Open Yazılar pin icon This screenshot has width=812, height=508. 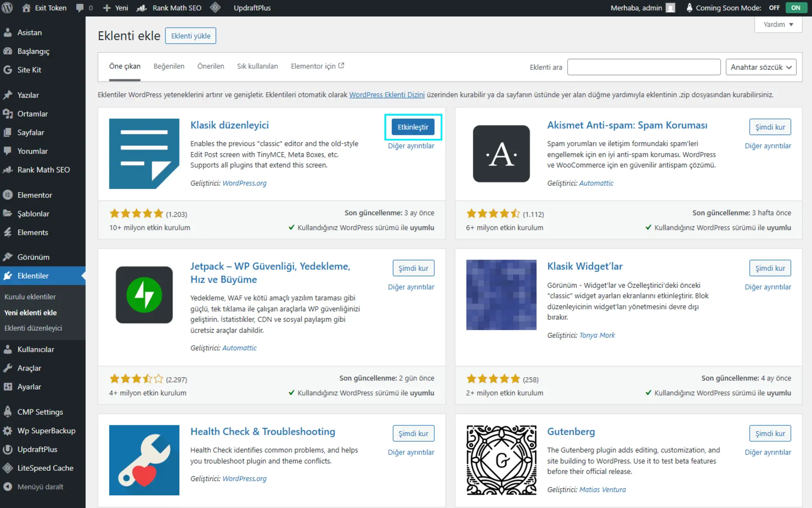(8, 95)
